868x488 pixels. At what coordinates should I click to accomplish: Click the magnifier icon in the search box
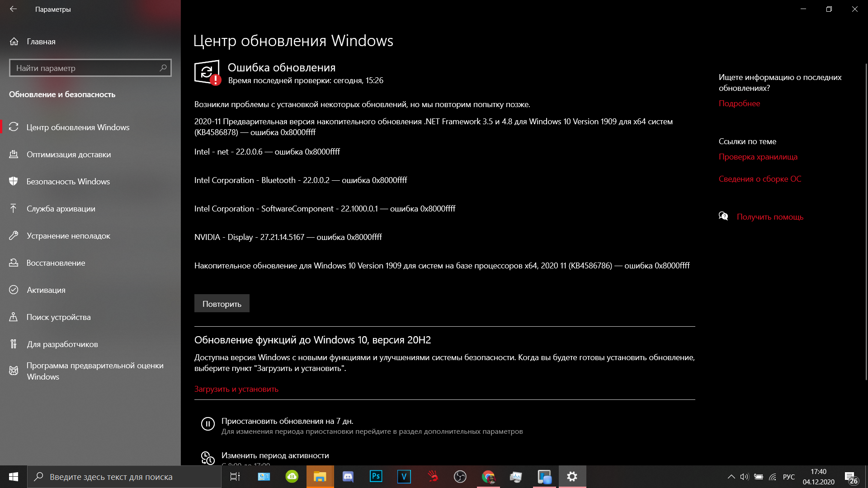tap(163, 68)
